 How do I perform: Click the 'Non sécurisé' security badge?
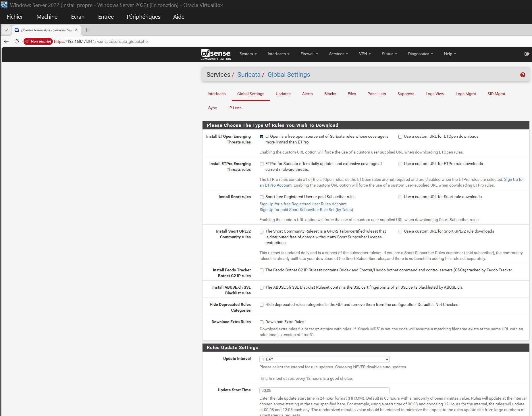point(38,41)
